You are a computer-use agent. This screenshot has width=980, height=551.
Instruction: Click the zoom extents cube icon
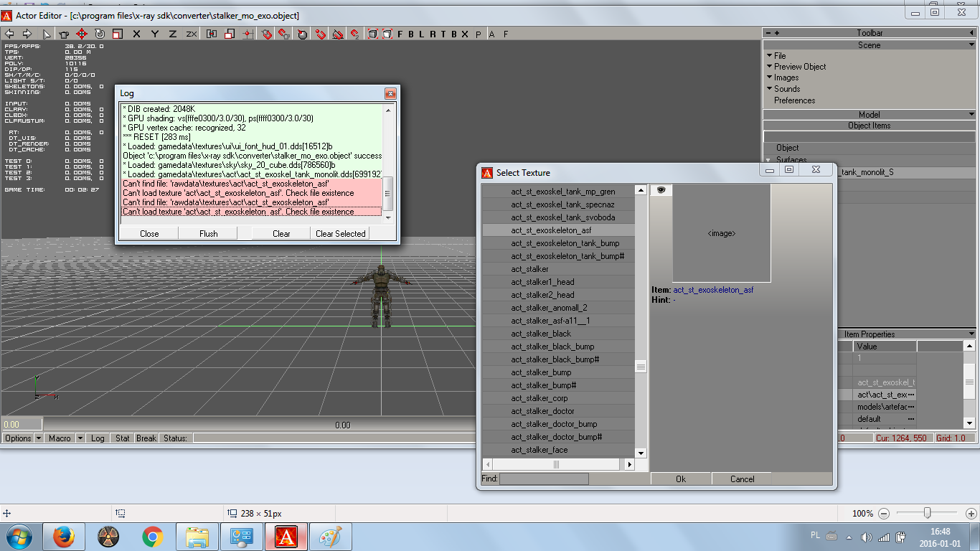[372, 34]
